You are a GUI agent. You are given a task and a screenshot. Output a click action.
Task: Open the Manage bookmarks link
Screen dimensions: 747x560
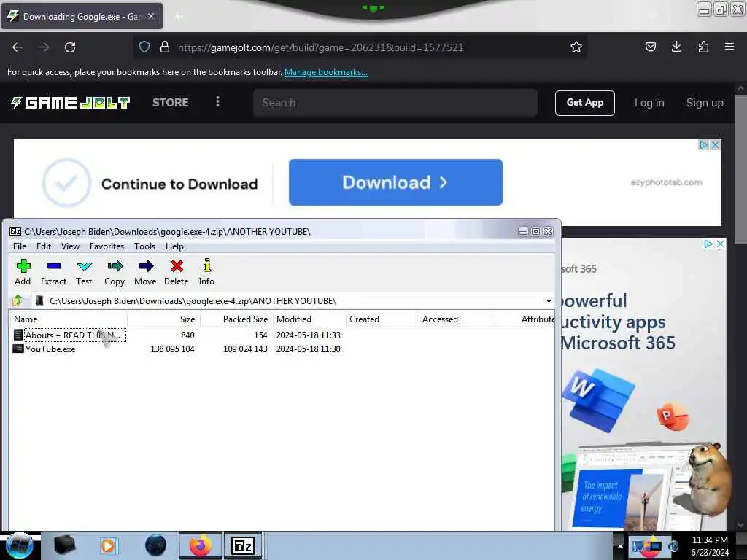[x=326, y=72]
